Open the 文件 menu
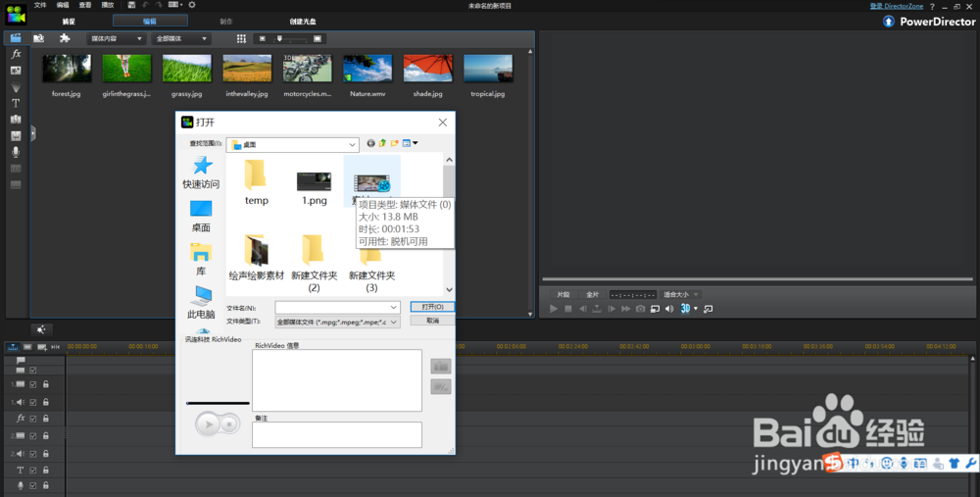980x497 pixels. [40, 5]
